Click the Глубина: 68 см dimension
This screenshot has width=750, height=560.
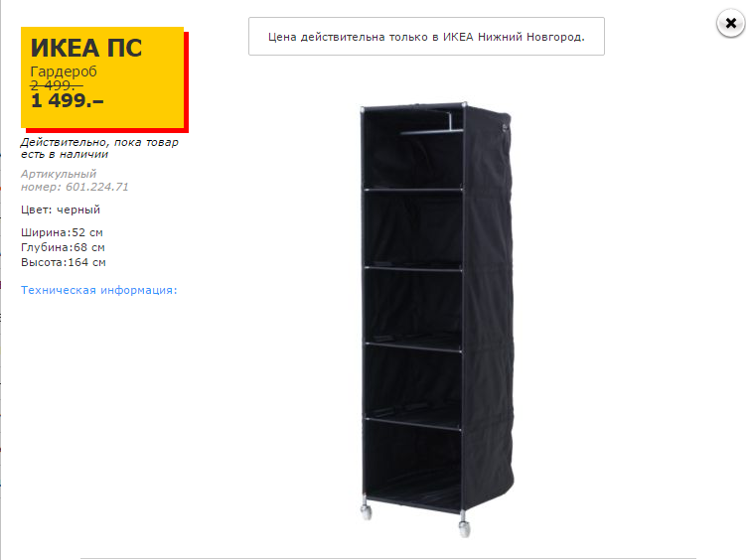click(x=63, y=247)
